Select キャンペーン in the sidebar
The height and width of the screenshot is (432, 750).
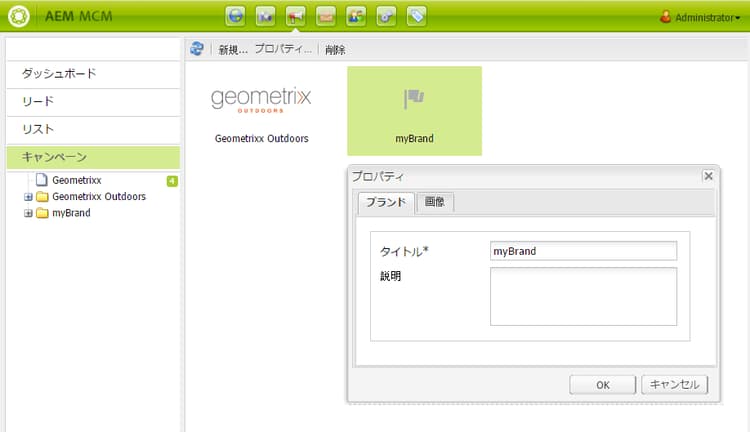94,157
